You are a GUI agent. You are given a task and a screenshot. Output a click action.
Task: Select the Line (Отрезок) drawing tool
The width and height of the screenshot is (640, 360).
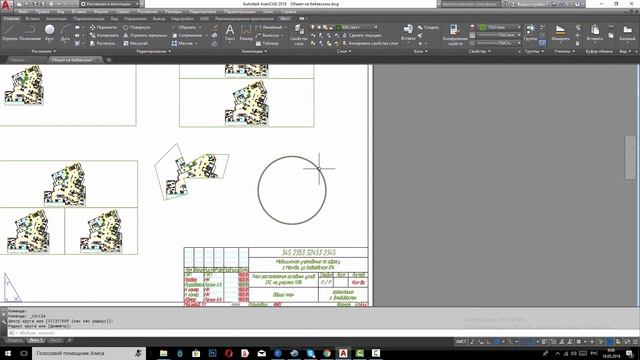click(9, 33)
